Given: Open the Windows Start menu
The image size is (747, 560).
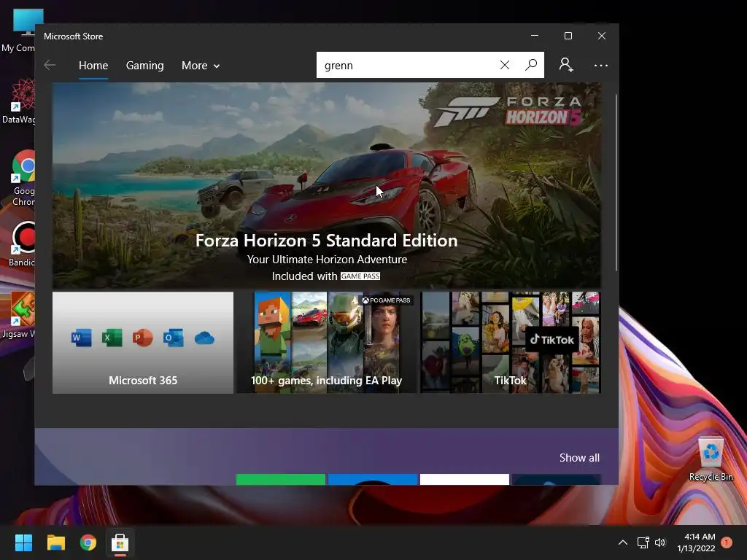Looking at the screenshot, I should tap(23, 542).
